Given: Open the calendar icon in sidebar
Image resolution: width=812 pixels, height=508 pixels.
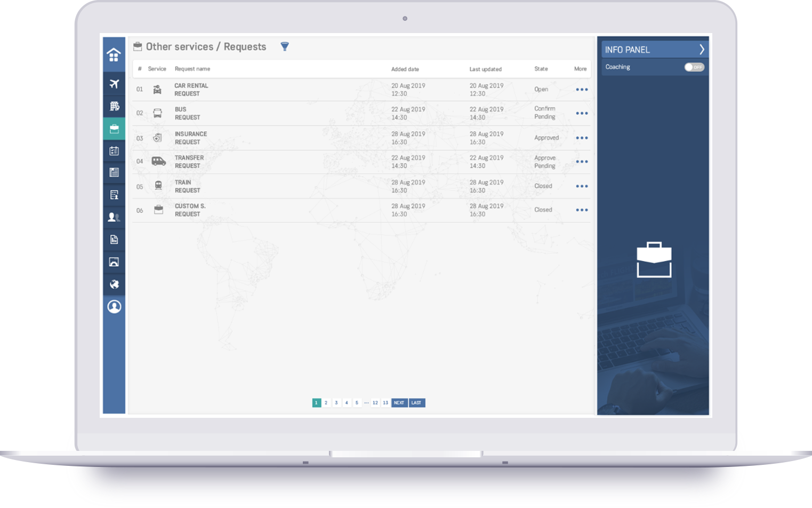Looking at the screenshot, I should (x=114, y=151).
